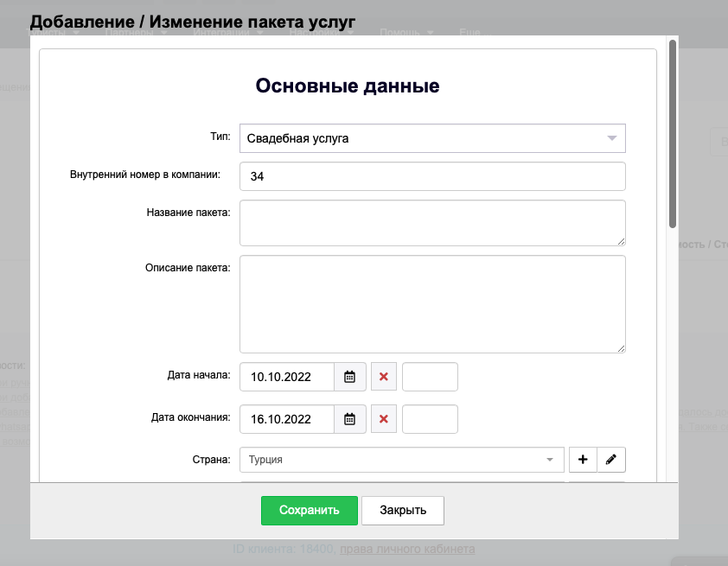Click the Сохранить button
Image resolution: width=728 pixels, height=566 pixels.
310,511
